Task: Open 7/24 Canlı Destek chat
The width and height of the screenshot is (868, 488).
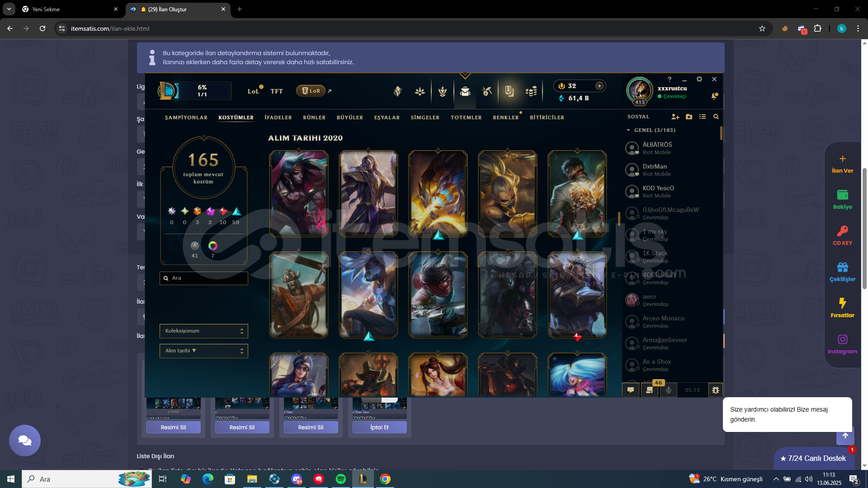Action: 814,458
